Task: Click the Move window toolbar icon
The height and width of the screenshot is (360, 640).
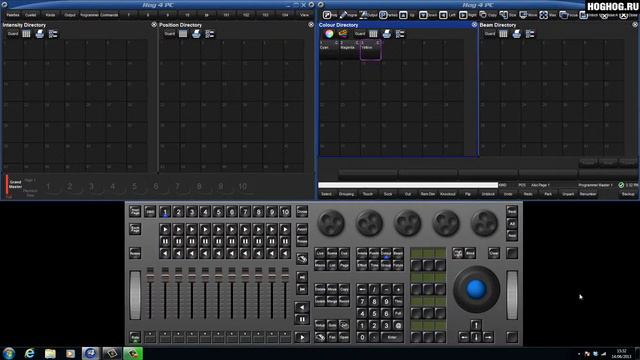Action: [x=523, y=15]
